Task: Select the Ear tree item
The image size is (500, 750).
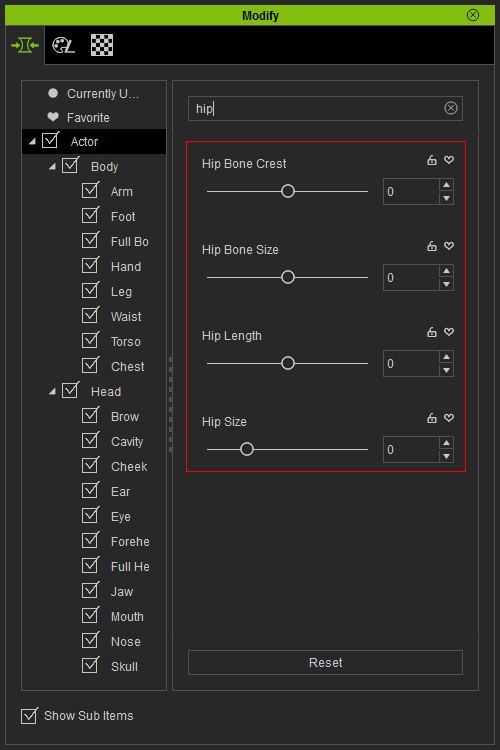Action: click(x=120, y=492)
